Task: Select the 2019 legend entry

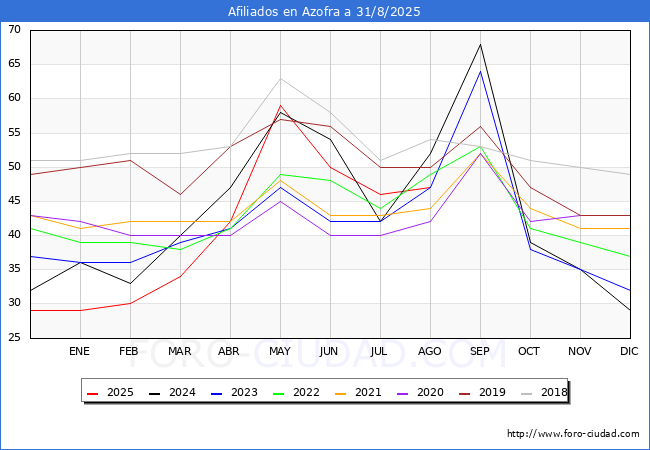Action: pyautogui.click(x=484, y=392)
